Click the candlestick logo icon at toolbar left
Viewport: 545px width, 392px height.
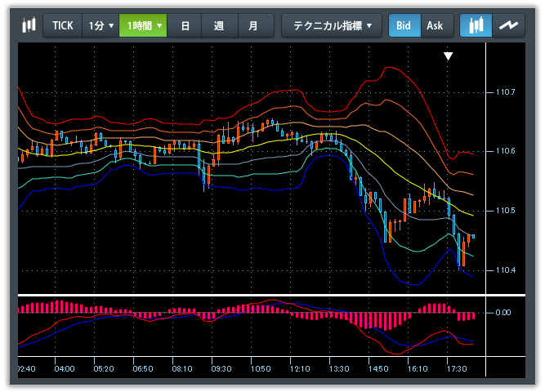click(29, 25)
